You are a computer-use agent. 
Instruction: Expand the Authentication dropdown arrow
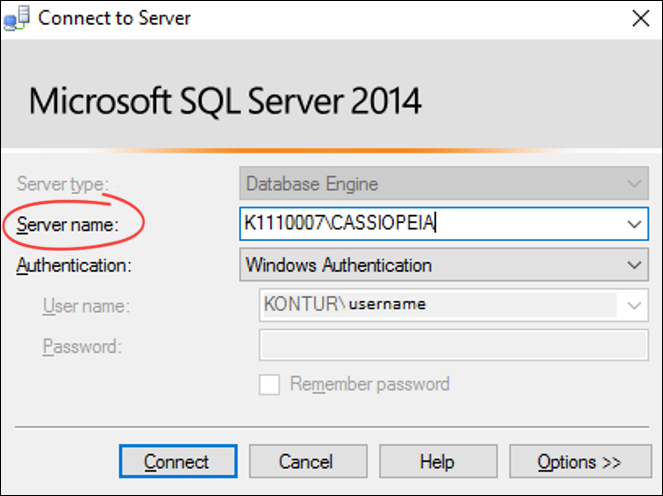pyautogui.click(x=633, y=265)
